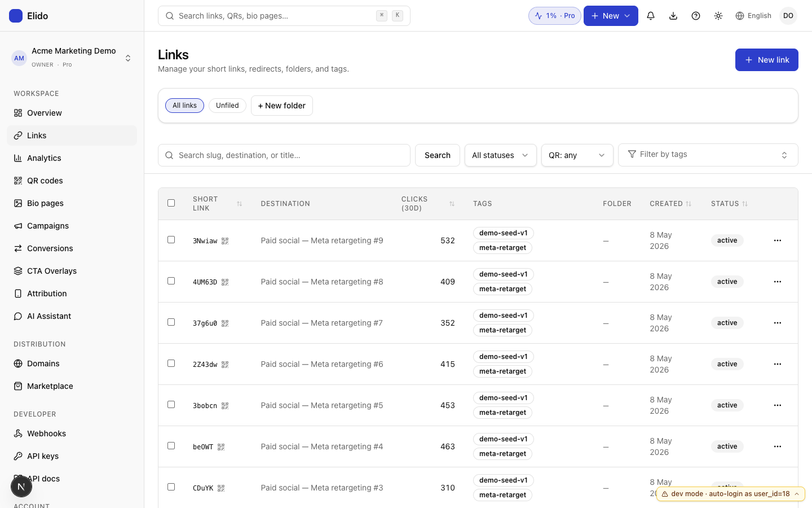Check the box for link 37g6u0
This screenshot has width=812, height=508.
point(171,322)
